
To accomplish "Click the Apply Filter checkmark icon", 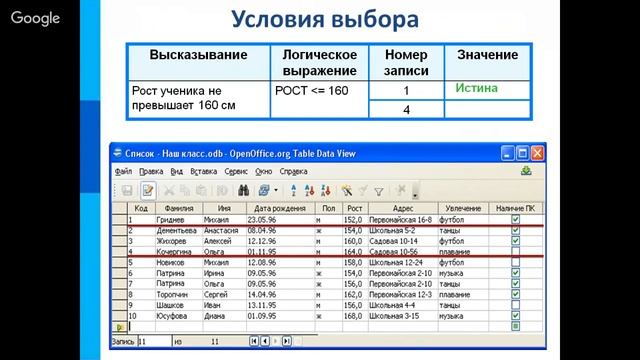I will coord(362,191).
